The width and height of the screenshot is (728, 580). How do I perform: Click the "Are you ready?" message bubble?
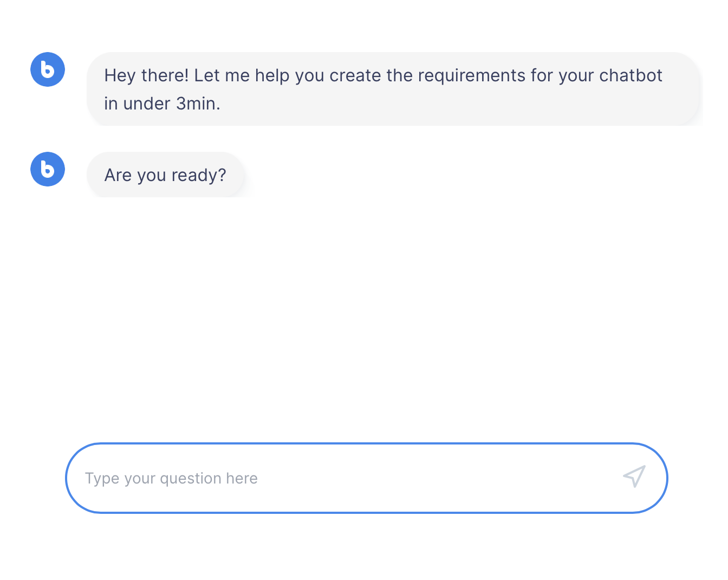coord(166,175)
